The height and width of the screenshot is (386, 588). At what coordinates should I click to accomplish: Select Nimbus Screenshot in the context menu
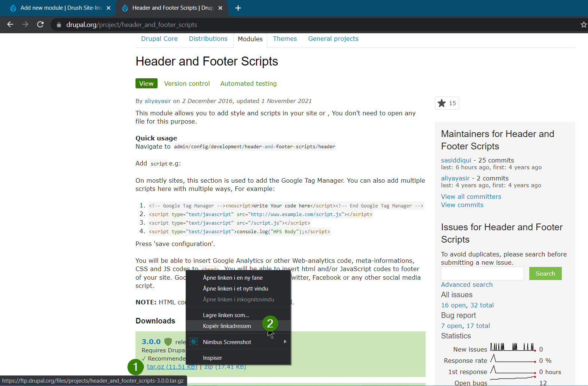tap(226, 341)
